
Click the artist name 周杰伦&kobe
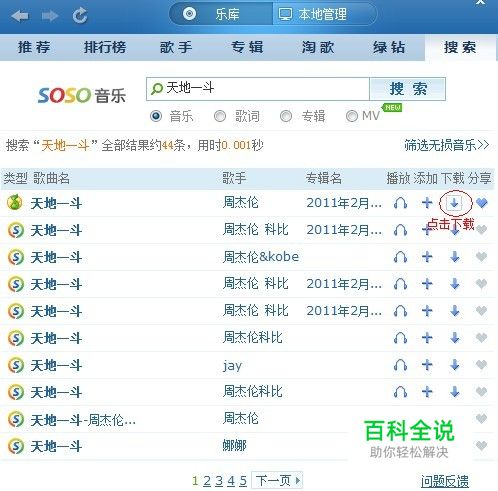[261, 257]
